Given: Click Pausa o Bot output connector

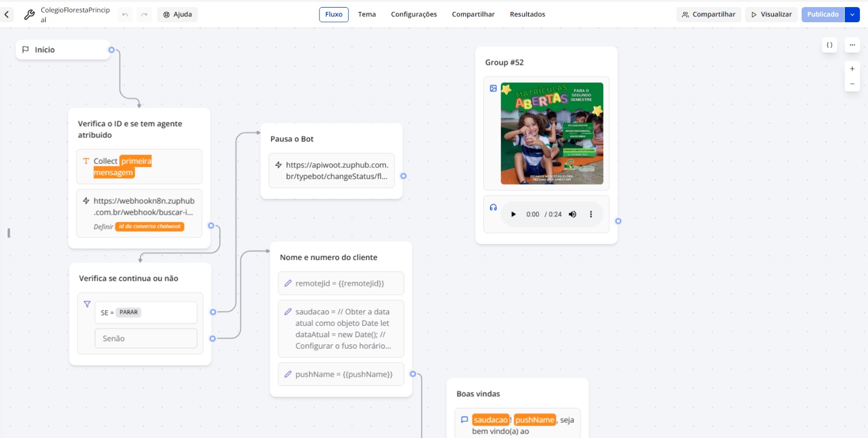Looking at the screenshot, I should [x=404, y=176].
